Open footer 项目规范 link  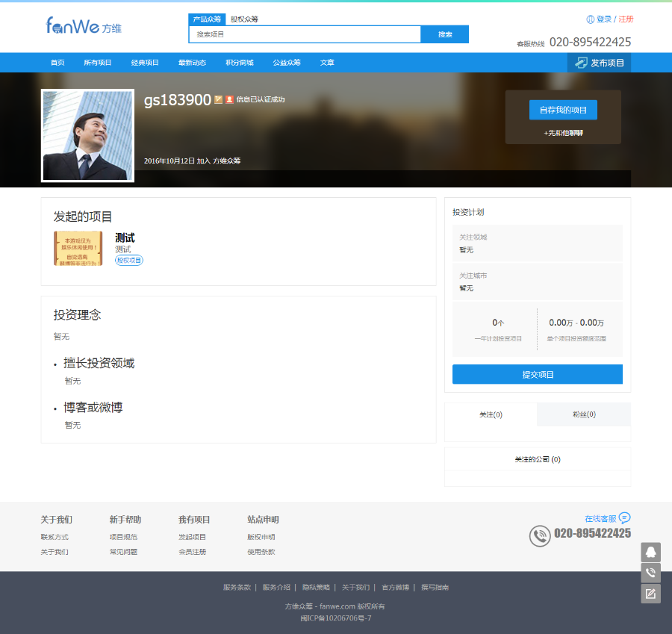pyautogui.click(x=123, y=537)
